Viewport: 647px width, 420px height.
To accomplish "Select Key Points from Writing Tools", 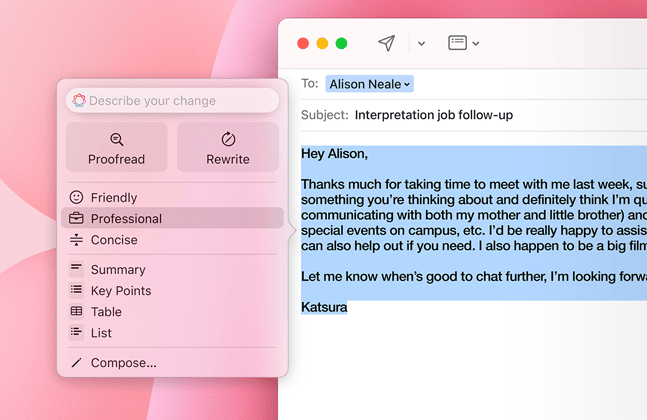I will (121, 291).
